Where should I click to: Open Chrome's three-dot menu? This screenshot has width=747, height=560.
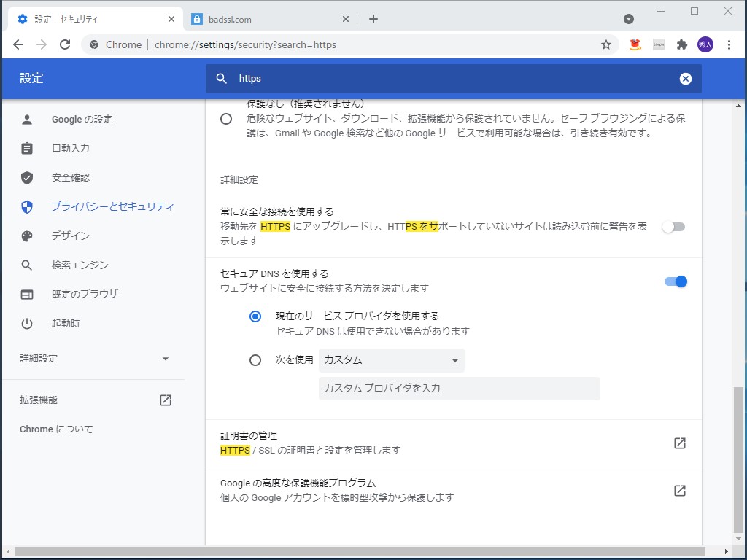730,44
